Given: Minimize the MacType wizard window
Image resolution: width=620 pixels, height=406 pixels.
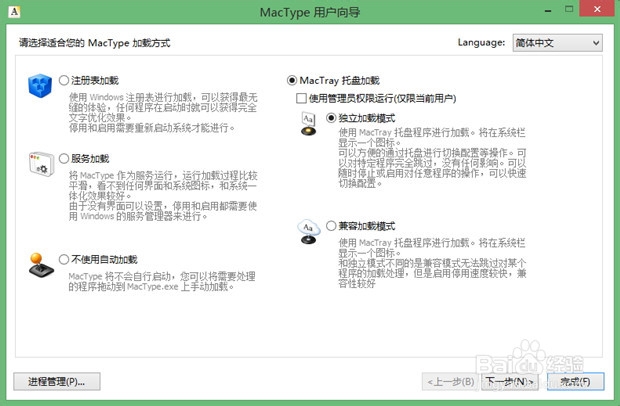Looking at the screenshot, I should [548, 11].
